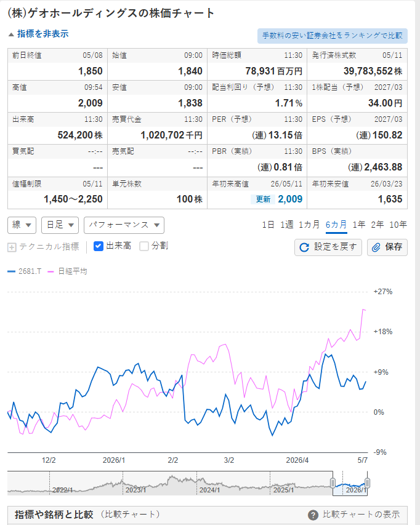Viewport: 420px width, 525px height.
Task: Click 発行済株式数 value 39,783,552株
Action: click(x=373, y=71)
